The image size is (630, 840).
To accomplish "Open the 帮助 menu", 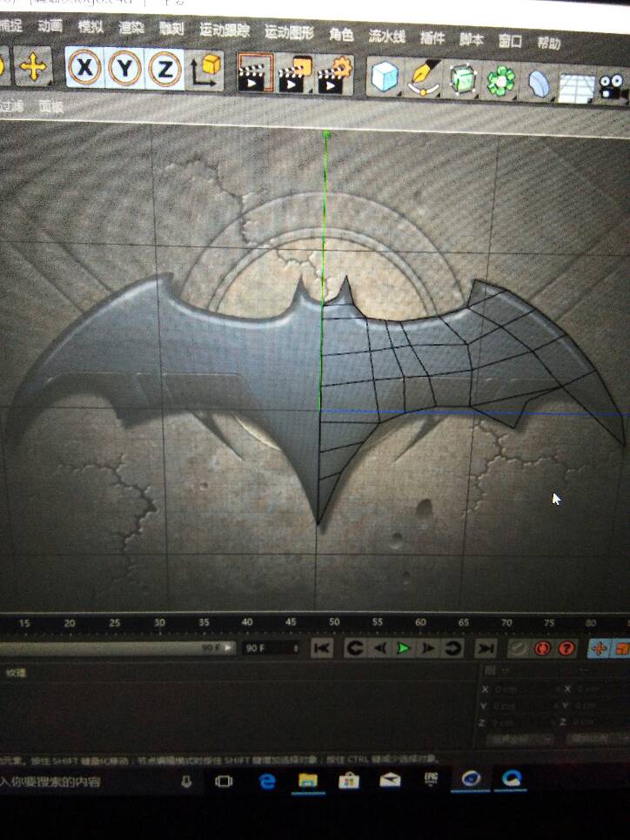I will click(x=548, y=43).
